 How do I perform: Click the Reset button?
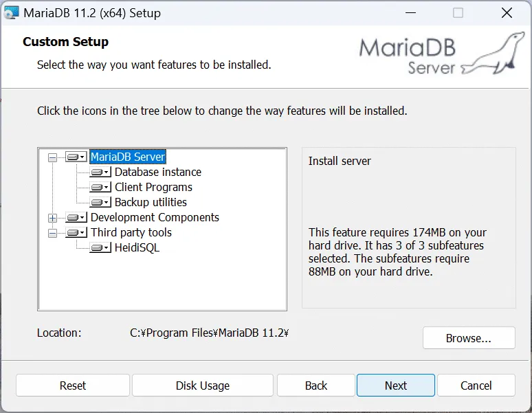click(73, 386)
